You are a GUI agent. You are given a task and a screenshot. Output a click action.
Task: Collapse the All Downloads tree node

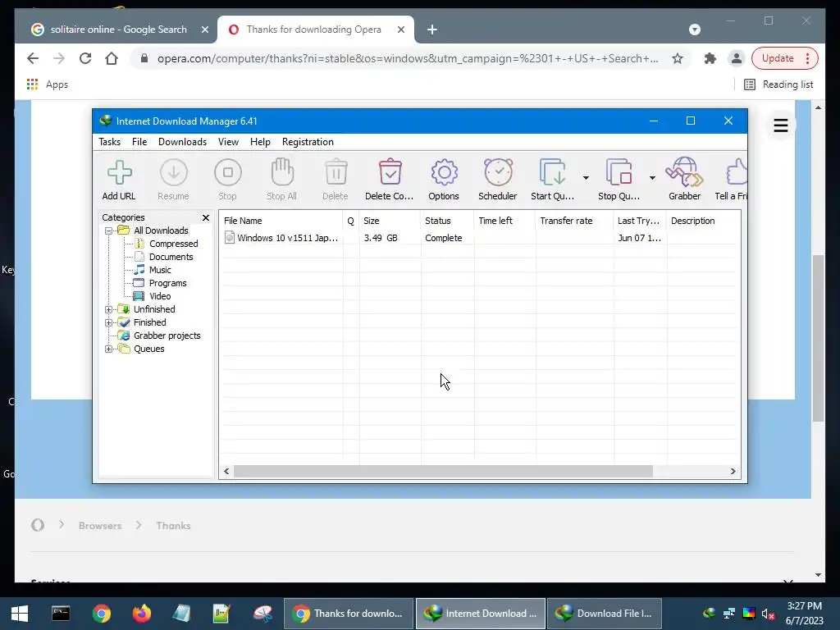[x=109, y=231]
